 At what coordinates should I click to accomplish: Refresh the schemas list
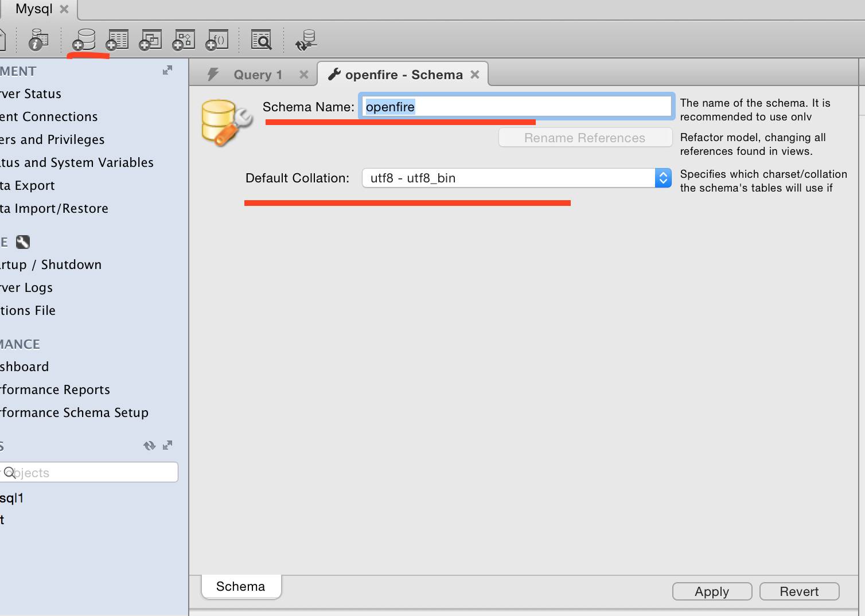(150, 446)
